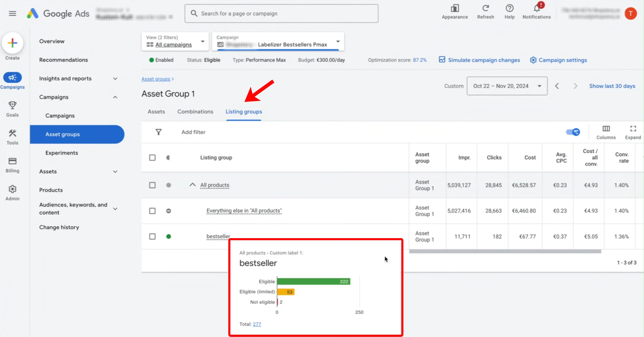Viewport: 644px width, 337px height.
Task: Open Goals trophy icon
Action: coord(12,105)
